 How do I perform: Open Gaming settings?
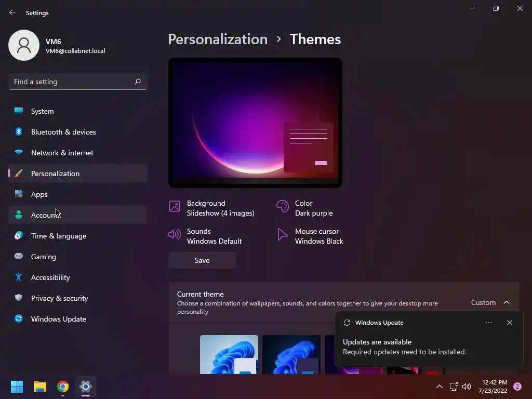(x=78, y=257)
